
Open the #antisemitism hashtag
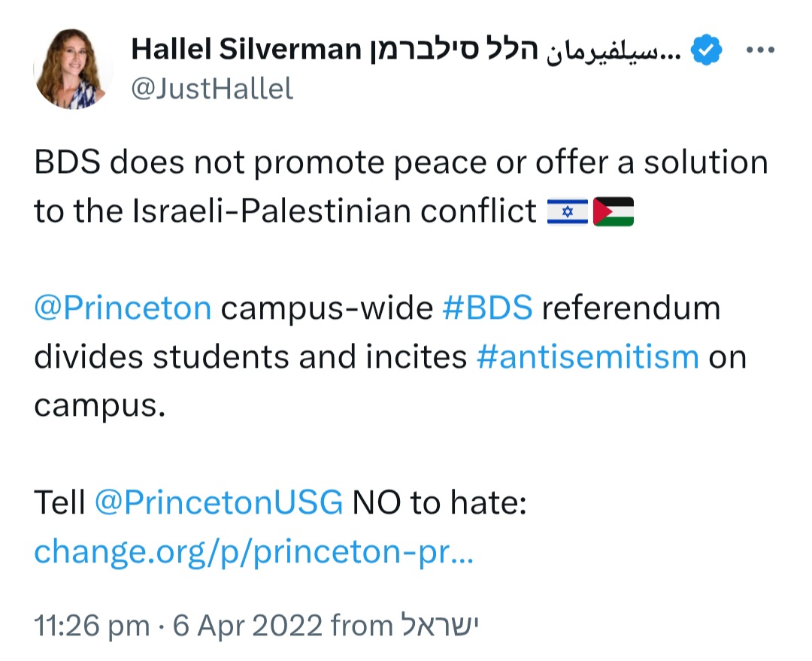pyautogui.click(x=588, y=356)
